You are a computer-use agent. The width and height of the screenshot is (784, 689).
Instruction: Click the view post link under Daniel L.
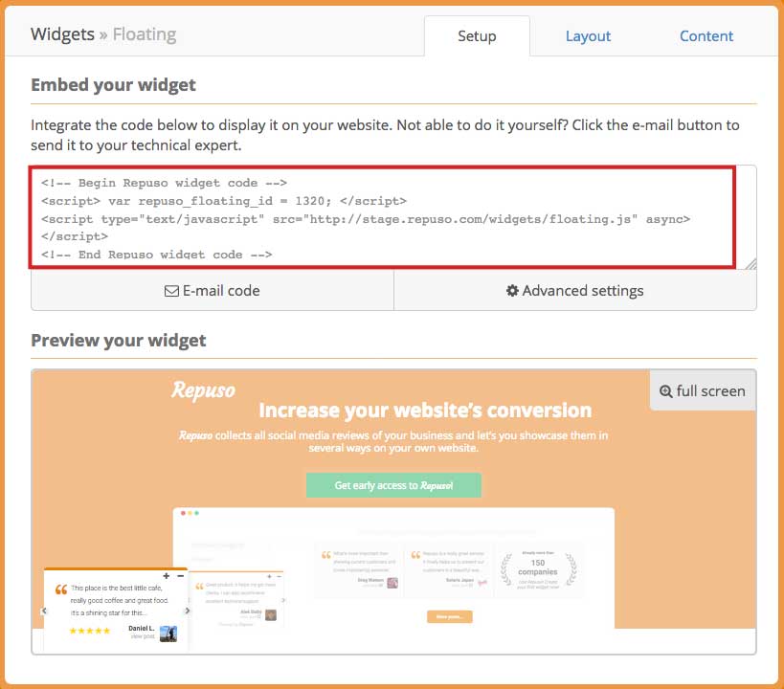[x=143, y=636]
